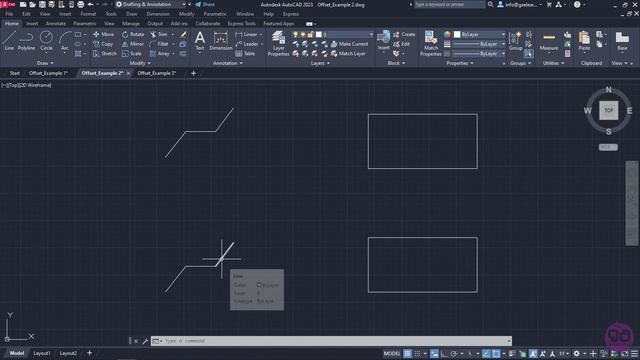Toggle snap mode in status bar
This screenshot has width=640, height=360.
(x=417, y=353)
